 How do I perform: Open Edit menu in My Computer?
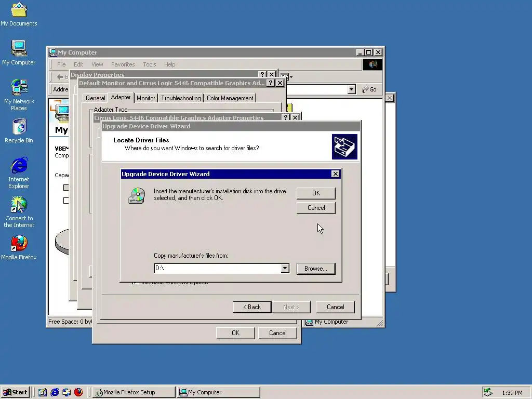coord(78,64)
